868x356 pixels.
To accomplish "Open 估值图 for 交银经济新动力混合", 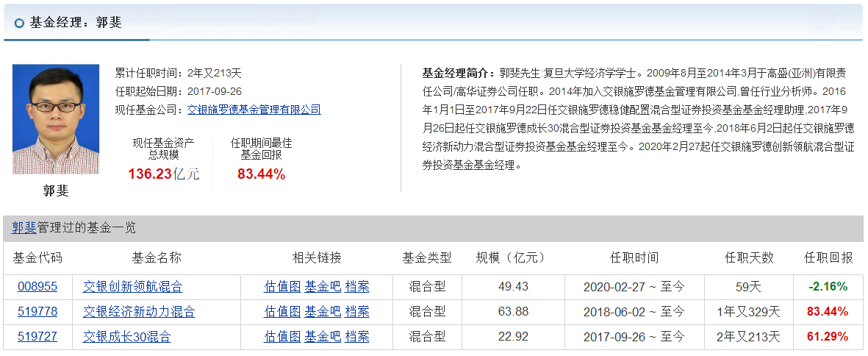I will pos(282,312).
